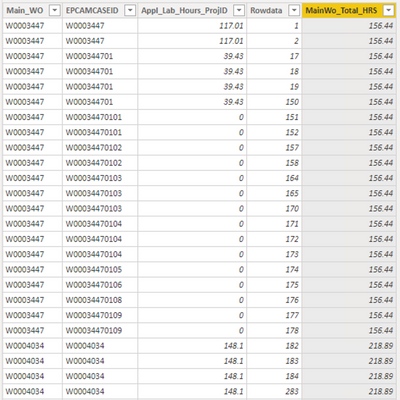Click W00034470101 cell in Rowdata 151 row
The image size is (400, 400).
(100, 117)
